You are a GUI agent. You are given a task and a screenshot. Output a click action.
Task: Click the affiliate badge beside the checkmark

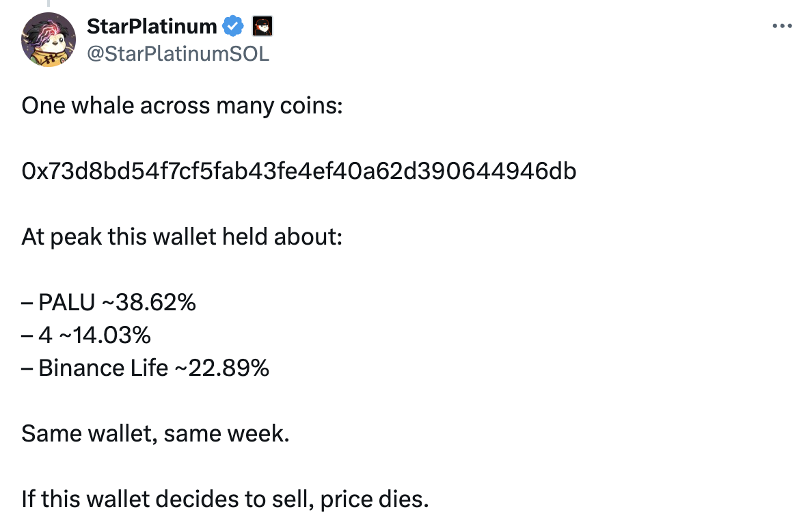263,27
